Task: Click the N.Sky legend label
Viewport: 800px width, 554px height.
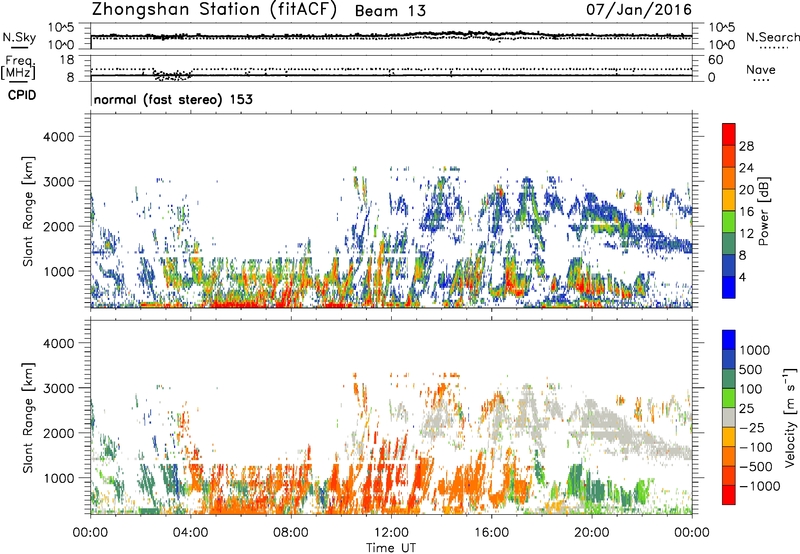Action: [x=19, y=37]
